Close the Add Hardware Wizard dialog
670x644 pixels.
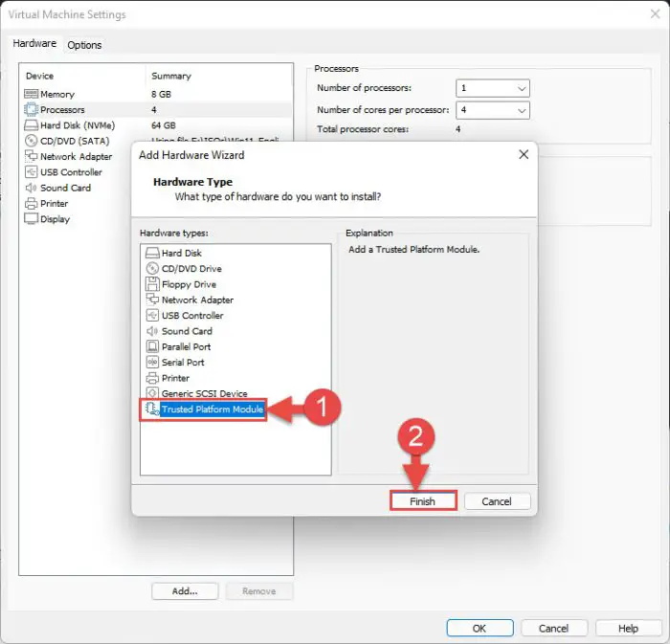pyautogui.click(x=524, y=154)
